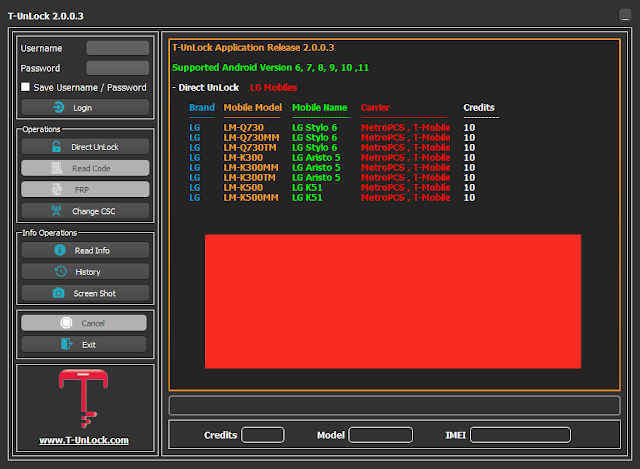Click the Credits field at bottom

click(x=263, y=435)
